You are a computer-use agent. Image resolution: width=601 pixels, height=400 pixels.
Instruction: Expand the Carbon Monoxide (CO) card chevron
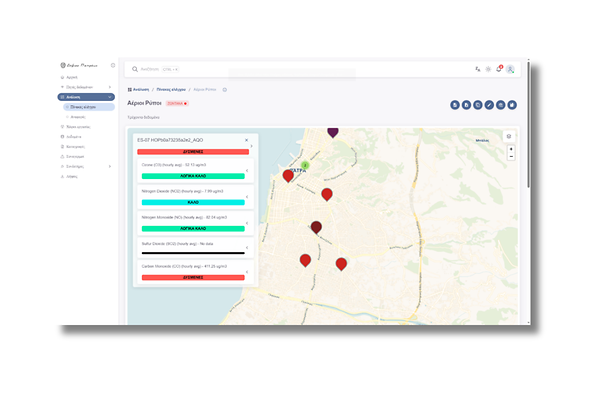coord(247,272)
